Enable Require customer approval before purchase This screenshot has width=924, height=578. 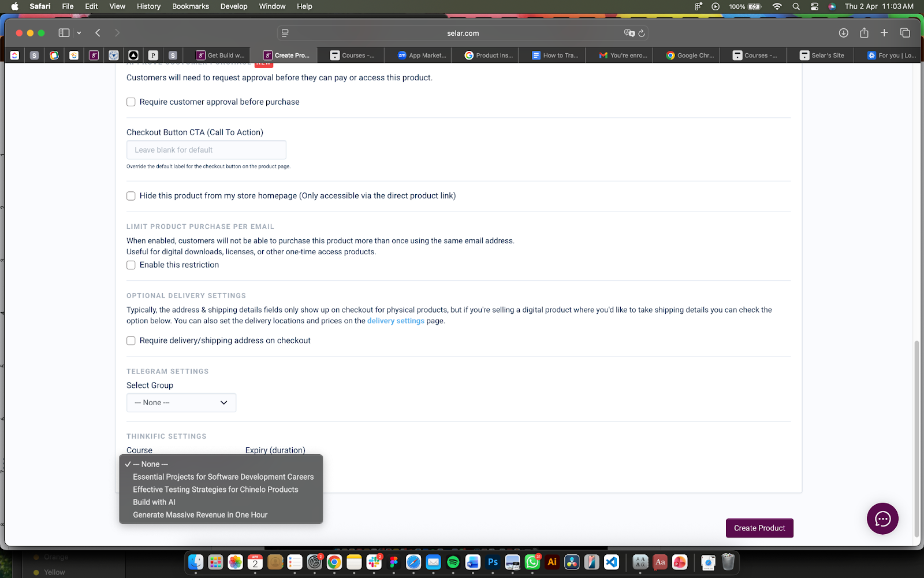(x=131, y=102)
